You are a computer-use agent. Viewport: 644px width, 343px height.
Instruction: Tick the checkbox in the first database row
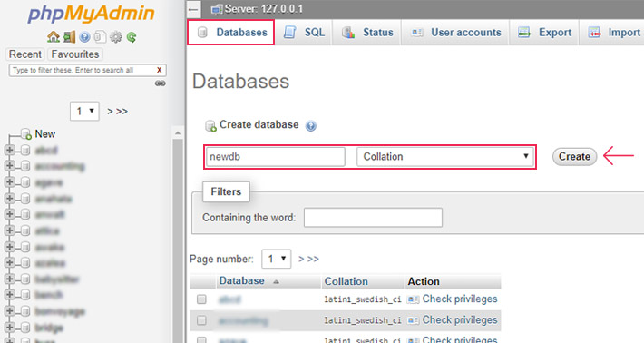point(201,299)
